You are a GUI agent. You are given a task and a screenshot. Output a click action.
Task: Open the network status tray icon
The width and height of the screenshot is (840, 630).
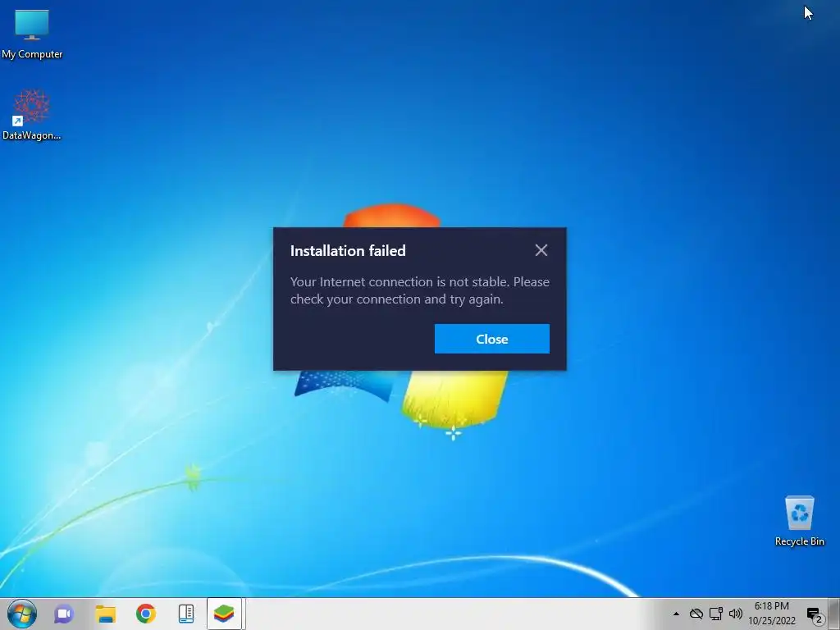click(715, 614)
